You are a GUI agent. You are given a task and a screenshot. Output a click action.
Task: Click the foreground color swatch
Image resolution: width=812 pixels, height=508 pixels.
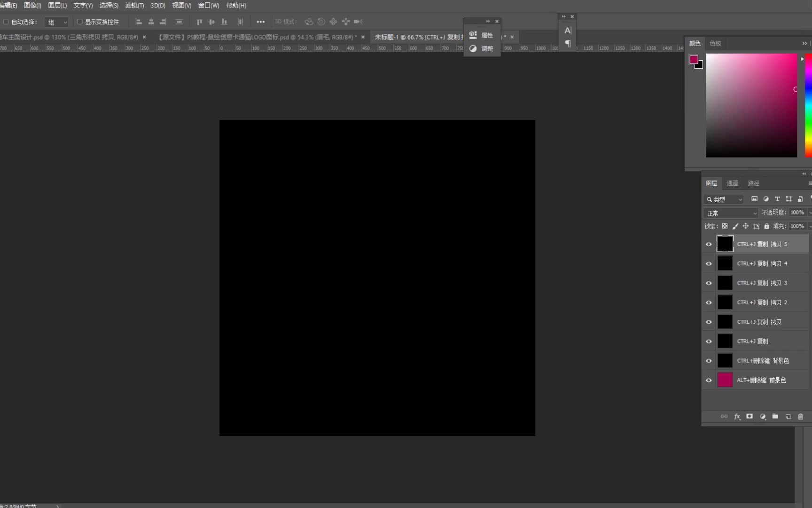[693, 59]
